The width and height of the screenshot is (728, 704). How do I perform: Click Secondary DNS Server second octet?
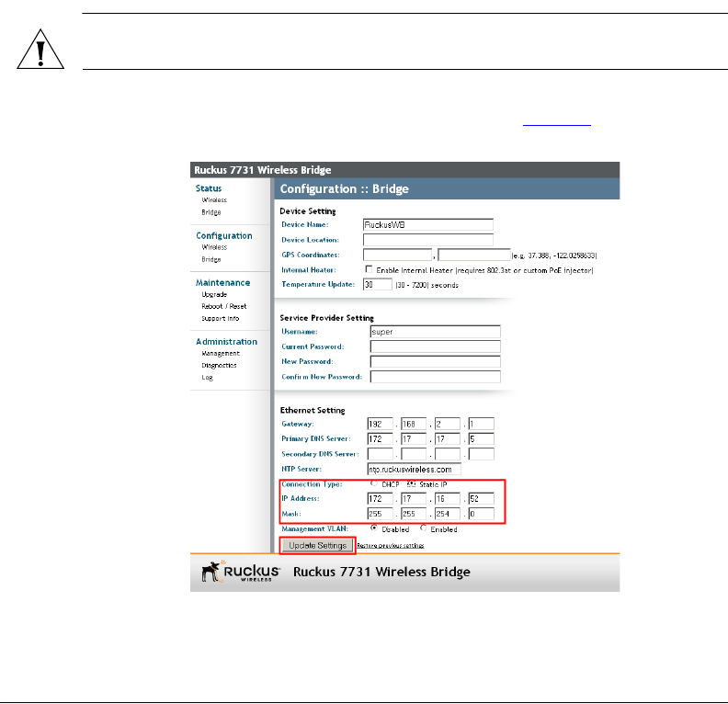414,454
